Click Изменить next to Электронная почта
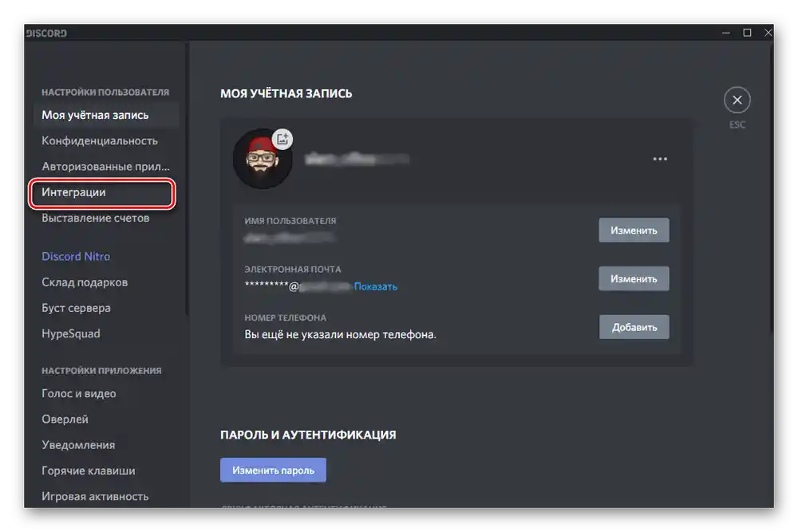This screenshot has height=532, width=798. pyautogui.click(x=634, y=278)
